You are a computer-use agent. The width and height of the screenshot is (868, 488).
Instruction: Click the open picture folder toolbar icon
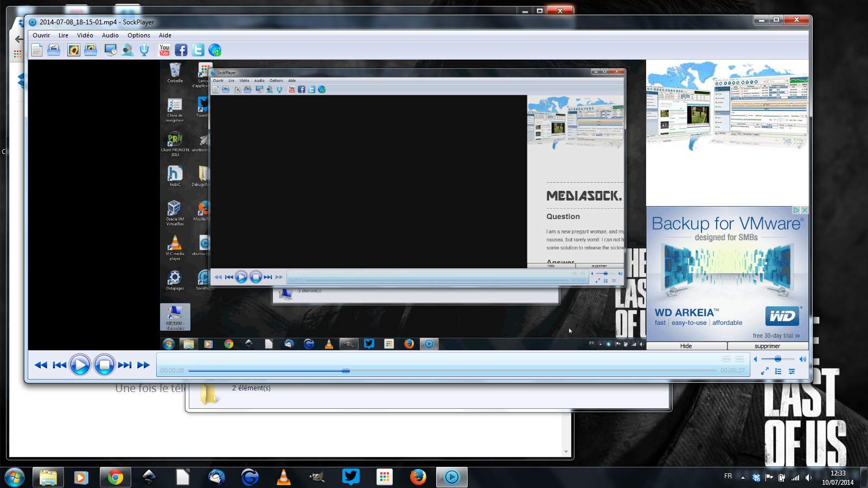91,50
